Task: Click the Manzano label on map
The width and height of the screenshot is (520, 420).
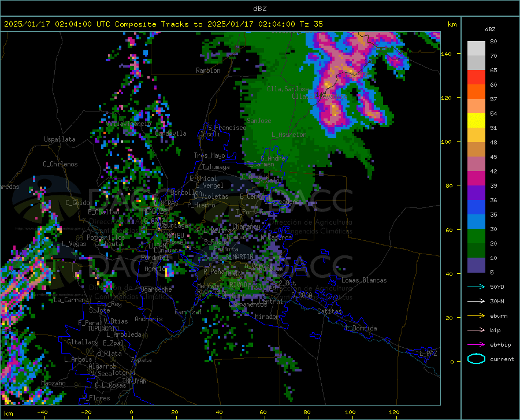Action: click(53, 383)
